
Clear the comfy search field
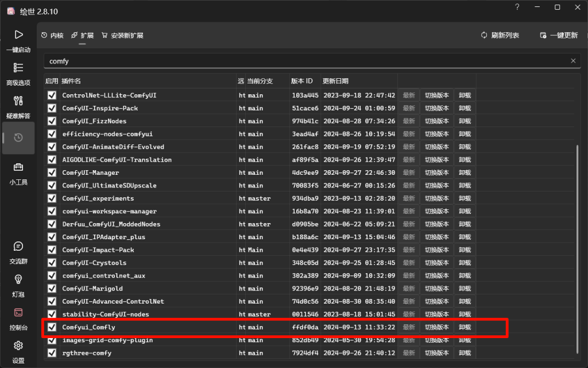click(x=572, y=61)
